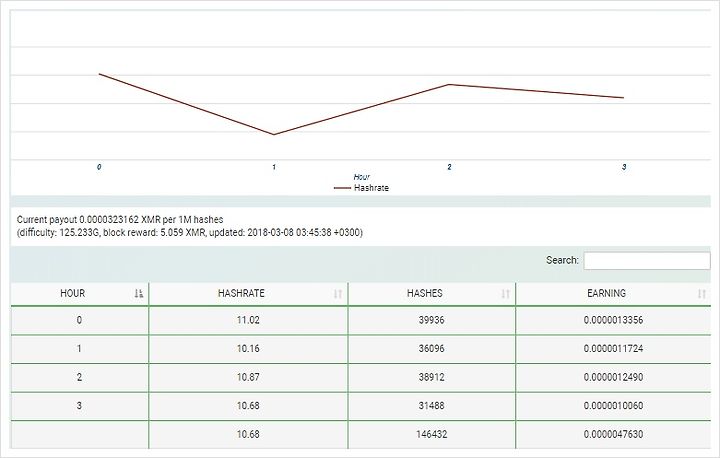Select total earning value 0.0000047630
This screenshot has height=458, width=720.
(x=613, y=434)
